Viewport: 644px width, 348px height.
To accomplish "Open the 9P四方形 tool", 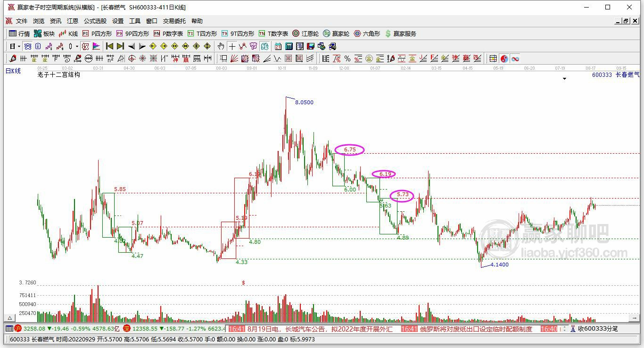I will [x=132, y=33].
